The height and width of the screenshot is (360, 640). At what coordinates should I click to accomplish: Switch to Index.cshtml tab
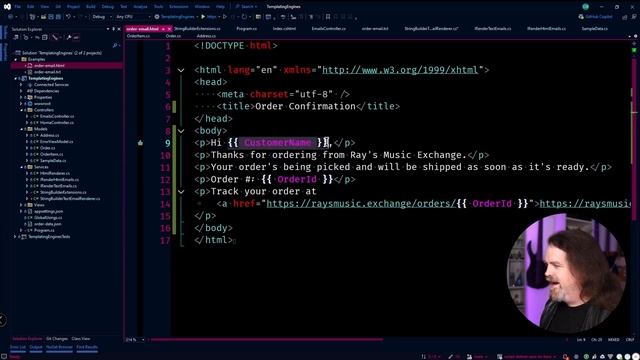click(x=284, y=29)
